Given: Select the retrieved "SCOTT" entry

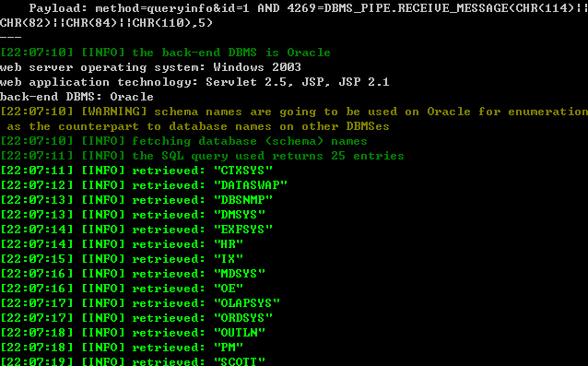Looking at the screenshot, I should (x=133, y=361).
